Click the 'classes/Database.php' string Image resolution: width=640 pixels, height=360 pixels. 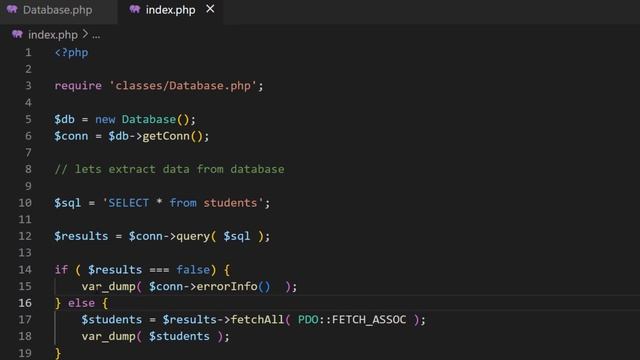tap(183, 86)
